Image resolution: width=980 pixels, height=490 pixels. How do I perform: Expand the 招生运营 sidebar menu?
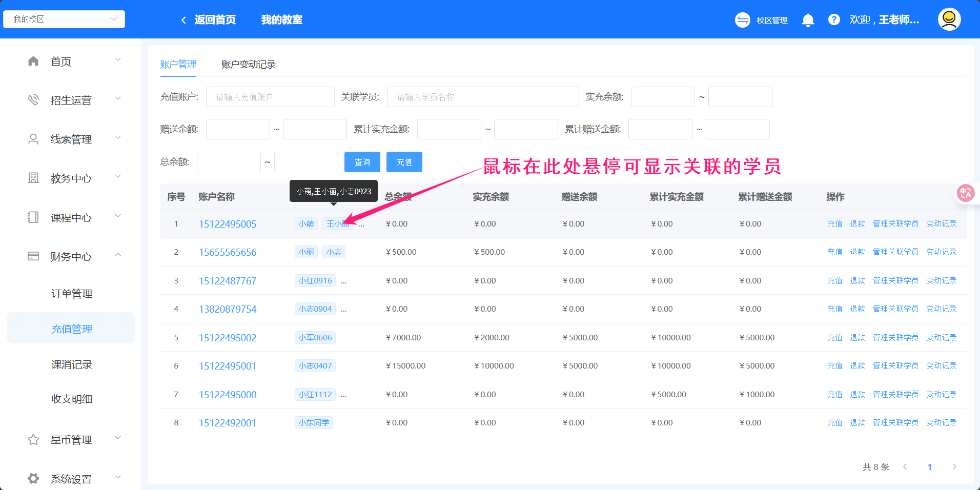(71, 100)
